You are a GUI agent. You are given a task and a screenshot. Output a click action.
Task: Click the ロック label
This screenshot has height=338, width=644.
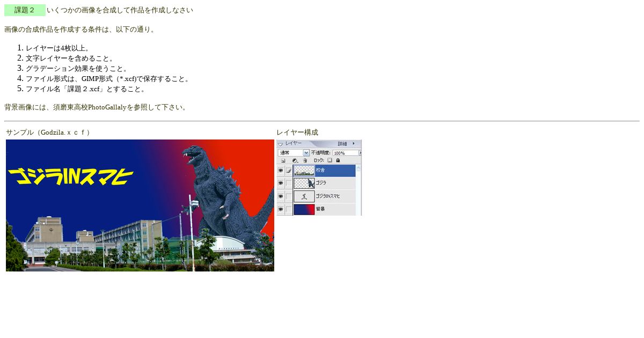click(x=319, y=160)
